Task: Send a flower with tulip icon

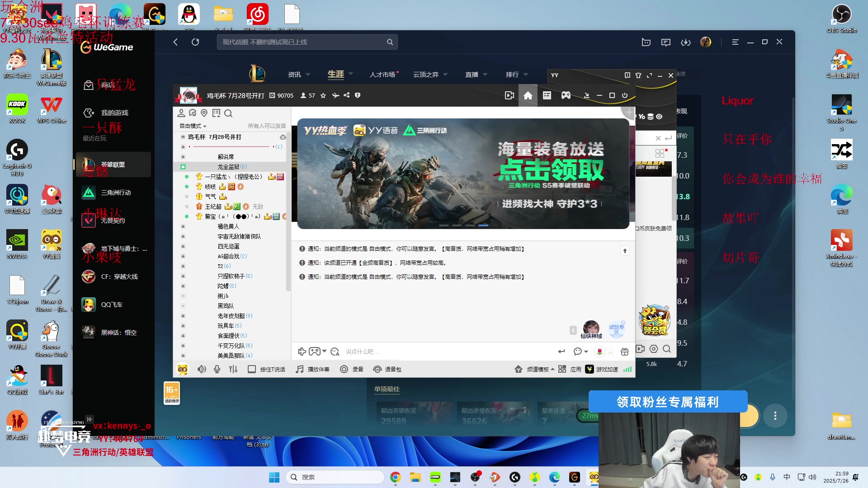Action: click(599, 352)
